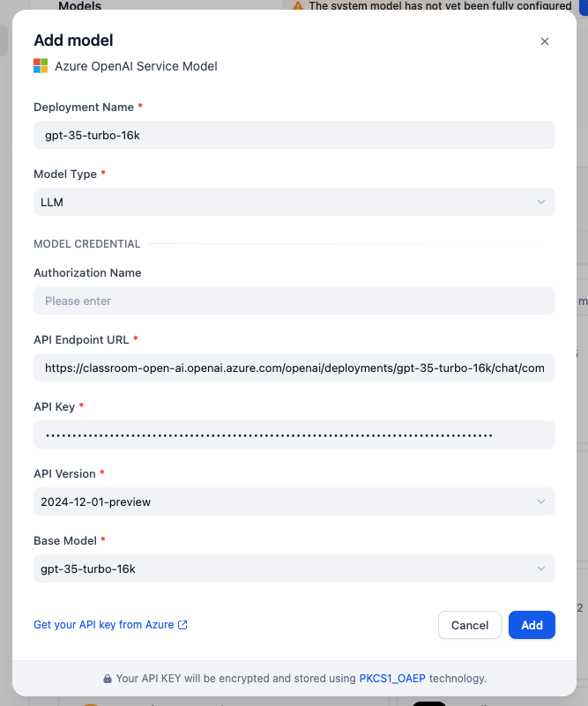Click the system model not configured warning text

tap(441, 6)
